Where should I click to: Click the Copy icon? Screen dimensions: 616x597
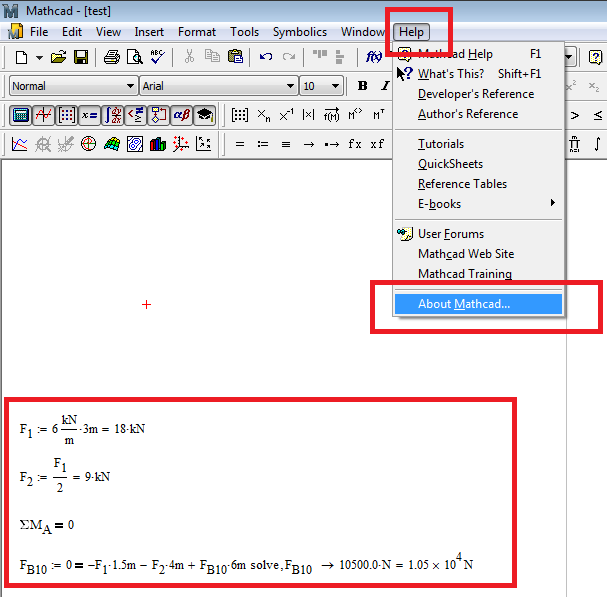click(x=212, y=56)
